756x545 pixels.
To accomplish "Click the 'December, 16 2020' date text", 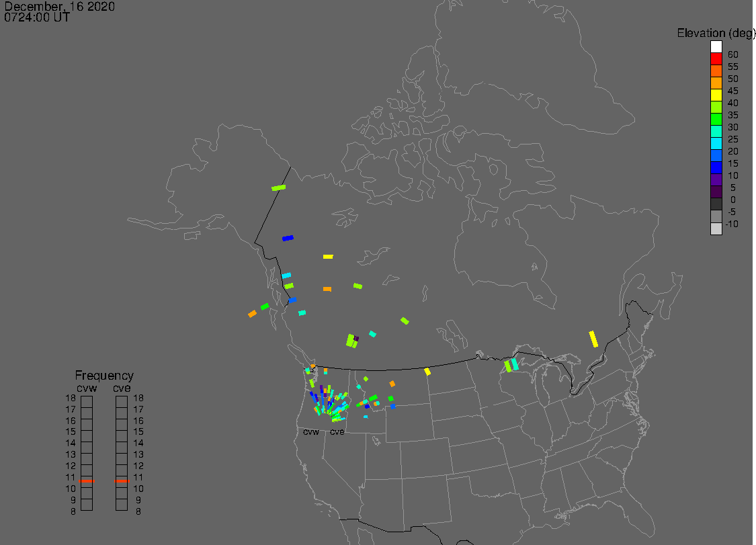I will click(x=59, y=6).
